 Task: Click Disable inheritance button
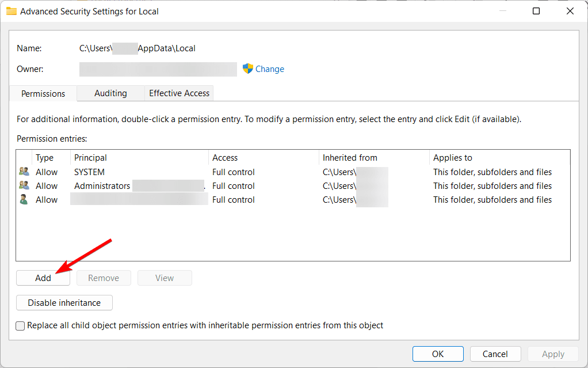click(64, 302)
